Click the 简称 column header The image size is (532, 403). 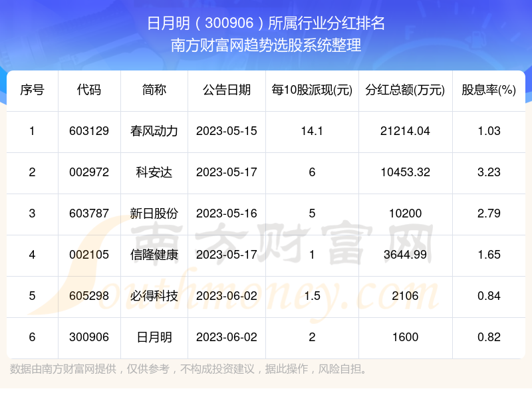tap(154, 90)
